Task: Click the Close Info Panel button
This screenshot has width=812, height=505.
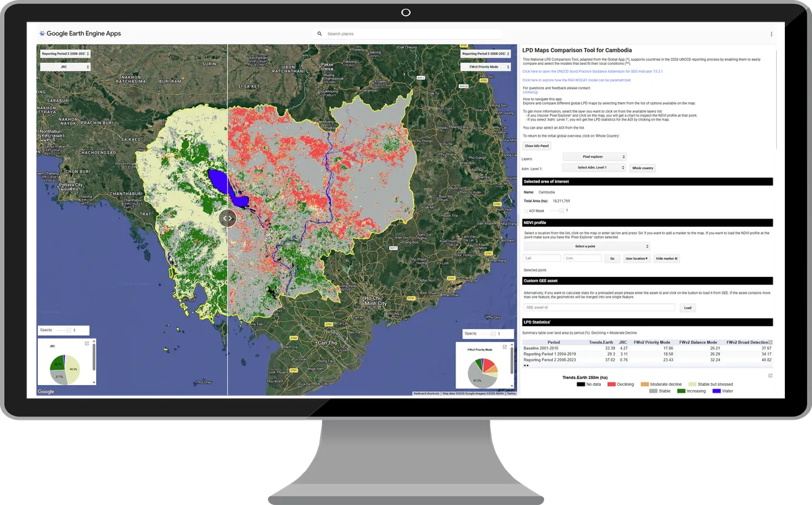Action: tap(537, 146)
